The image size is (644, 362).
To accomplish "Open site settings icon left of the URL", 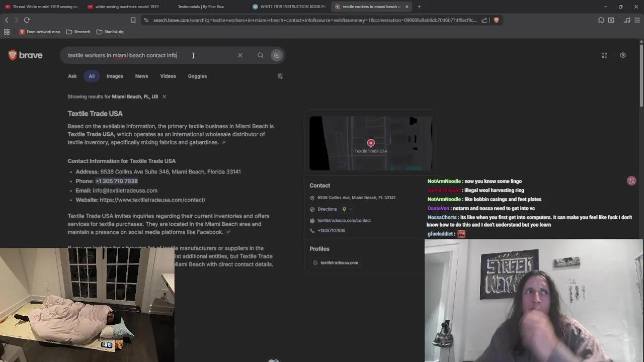I will pos(146,20).
